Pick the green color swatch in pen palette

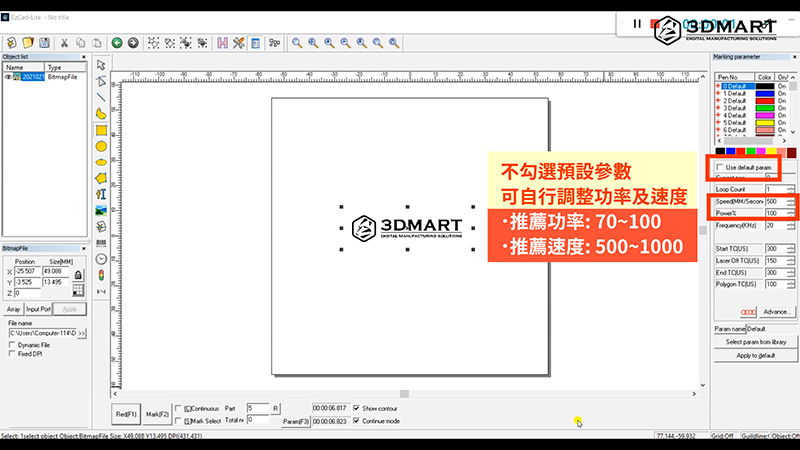[x=742, y=152]
